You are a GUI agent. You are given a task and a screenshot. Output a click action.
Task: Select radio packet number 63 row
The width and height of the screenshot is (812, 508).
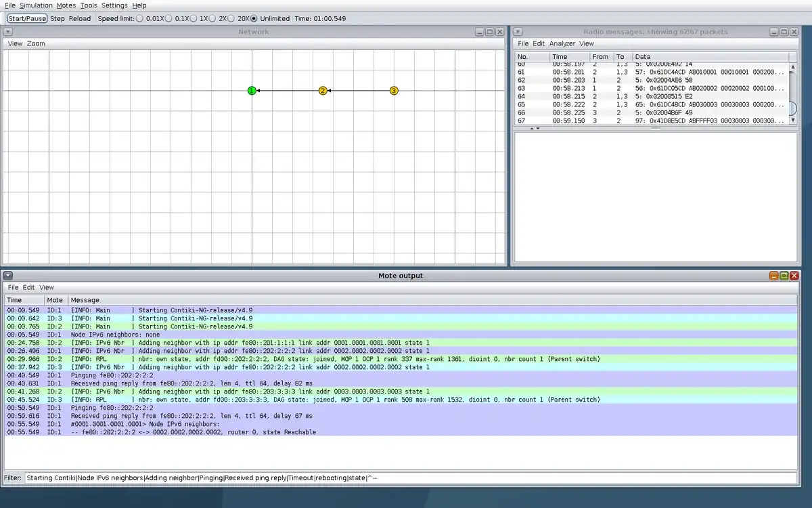652,87
